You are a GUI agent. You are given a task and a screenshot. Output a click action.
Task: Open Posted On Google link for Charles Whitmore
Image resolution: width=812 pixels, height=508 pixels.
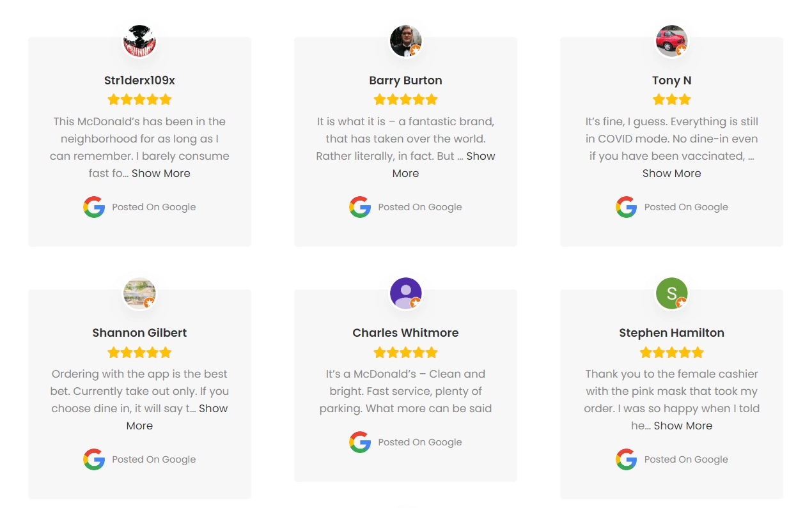click(419, 442)
